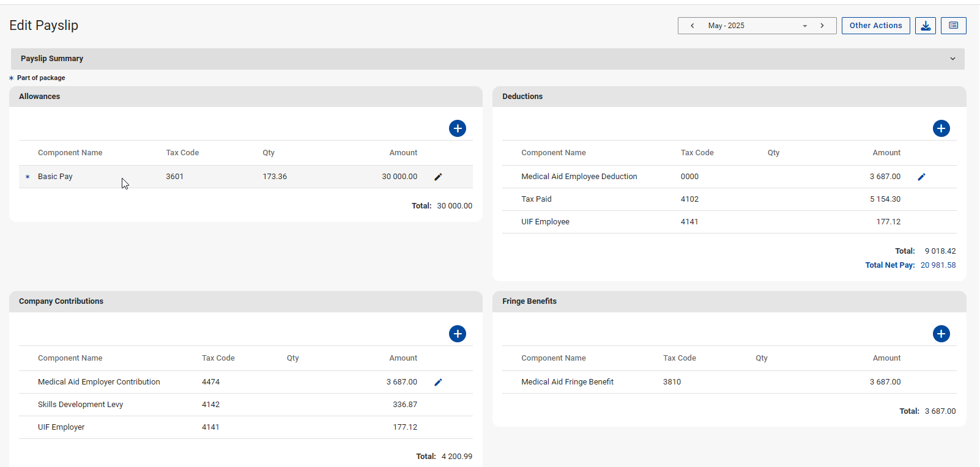Go to next payslip month
Screen dimensions: 980x467
822,26
